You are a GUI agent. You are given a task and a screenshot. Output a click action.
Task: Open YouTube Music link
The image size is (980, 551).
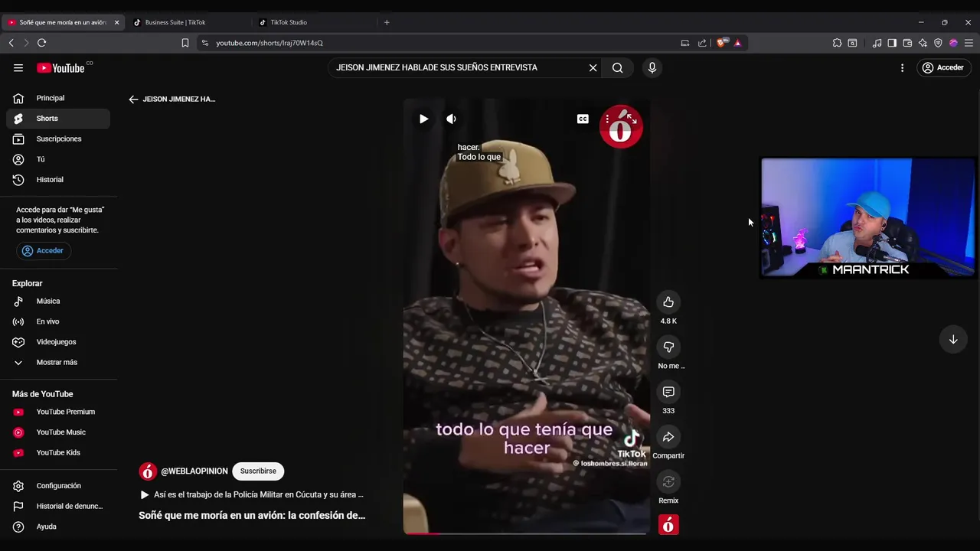(x=58, y=432)
